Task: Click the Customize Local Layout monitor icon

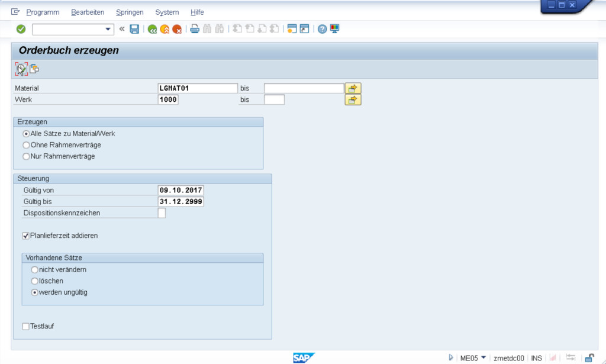Action: pyautogui.click(x=335, y=29)
